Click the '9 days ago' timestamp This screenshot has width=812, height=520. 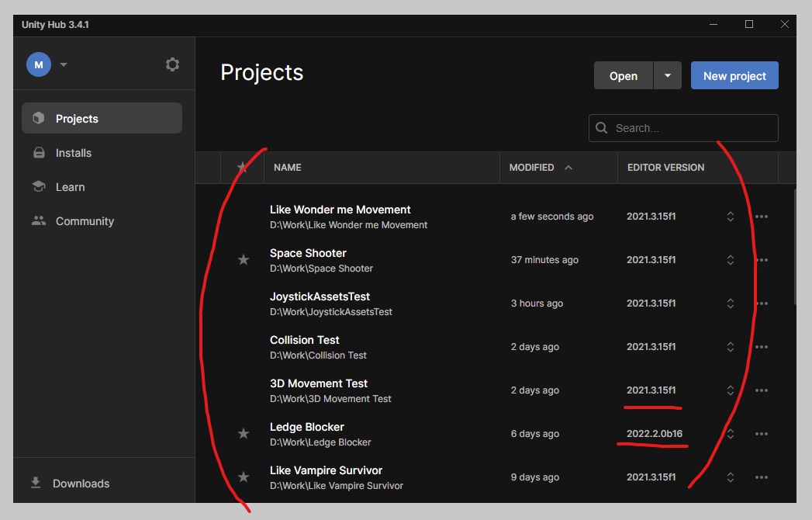535,477
